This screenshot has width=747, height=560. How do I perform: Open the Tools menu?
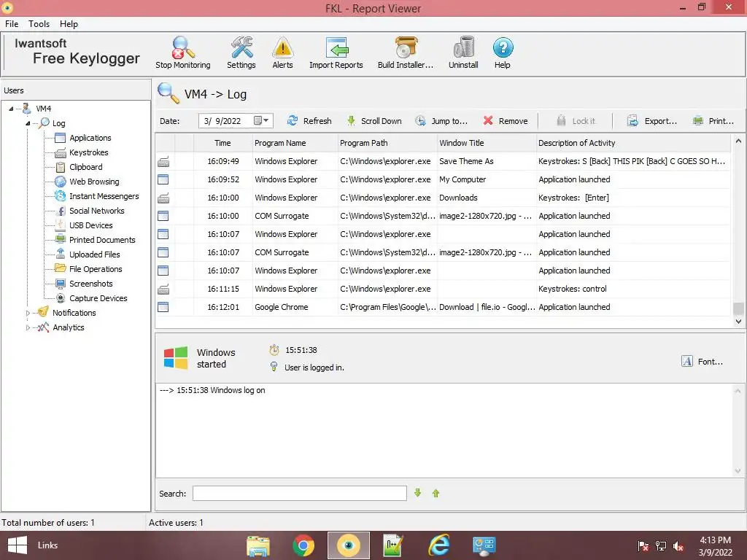39,24
